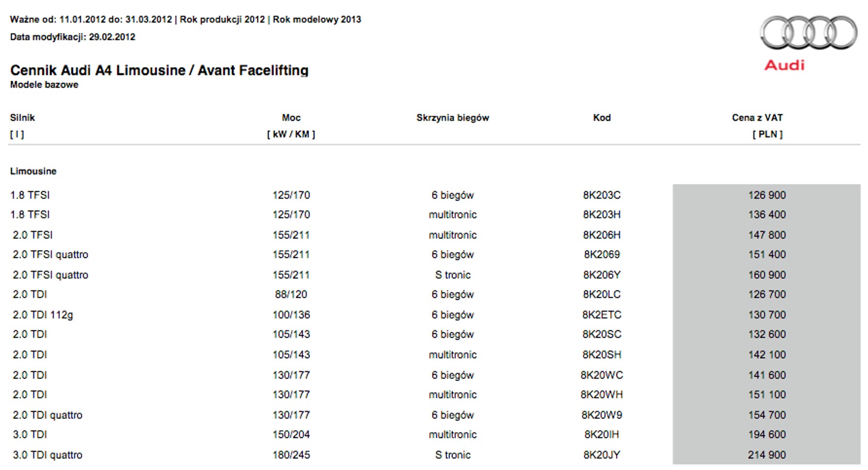The image size is (868, 470).
Task: Click the Data modyfikacji date line
Action: 72,37
